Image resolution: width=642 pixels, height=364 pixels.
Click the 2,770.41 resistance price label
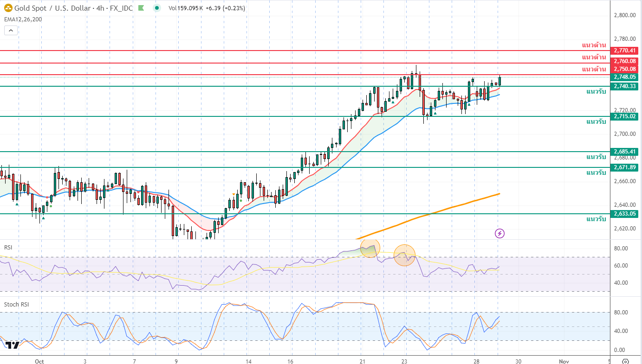pyautogui.click(x=624, y=50)
